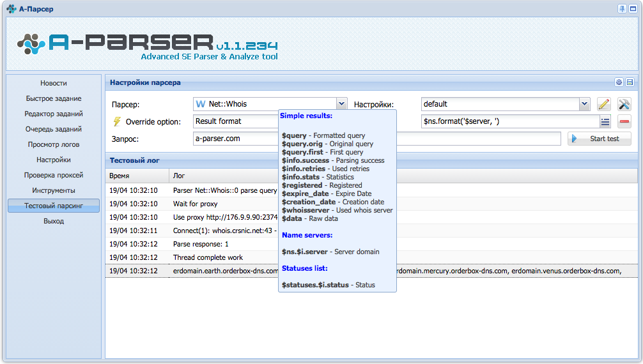Maximize the A-Парсер window

[x=634, y=8]
